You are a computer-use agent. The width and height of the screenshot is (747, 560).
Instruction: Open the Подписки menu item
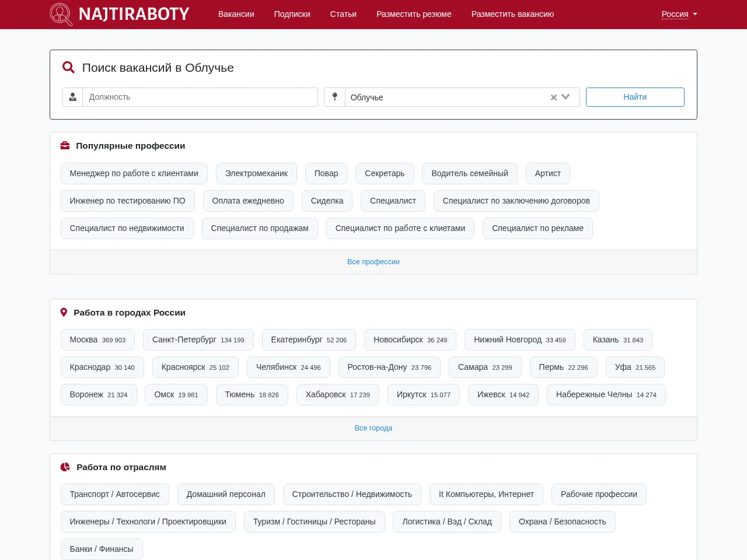point(292,14)
